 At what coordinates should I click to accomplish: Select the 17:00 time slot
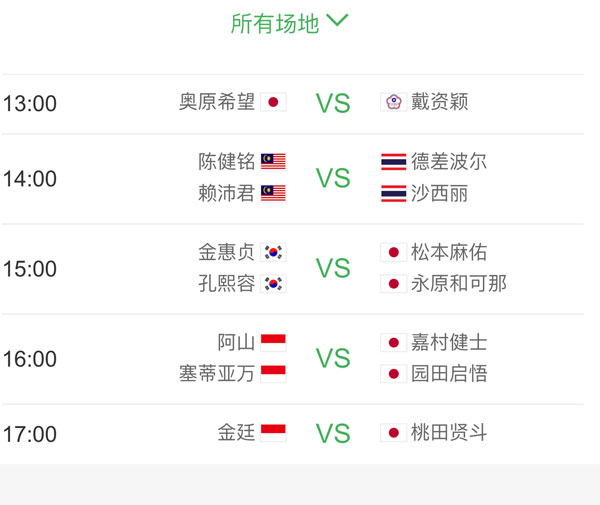point(30,434)
